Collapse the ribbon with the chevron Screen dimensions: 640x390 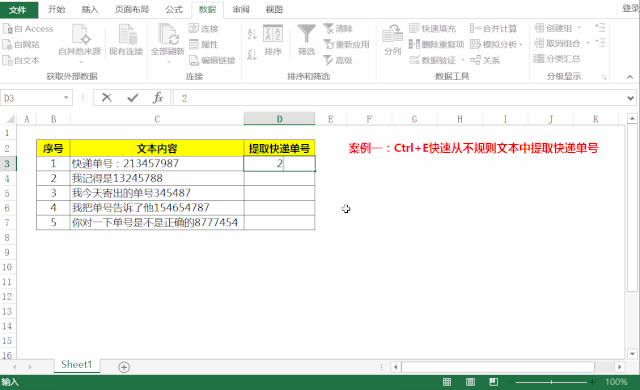point(630,77)
